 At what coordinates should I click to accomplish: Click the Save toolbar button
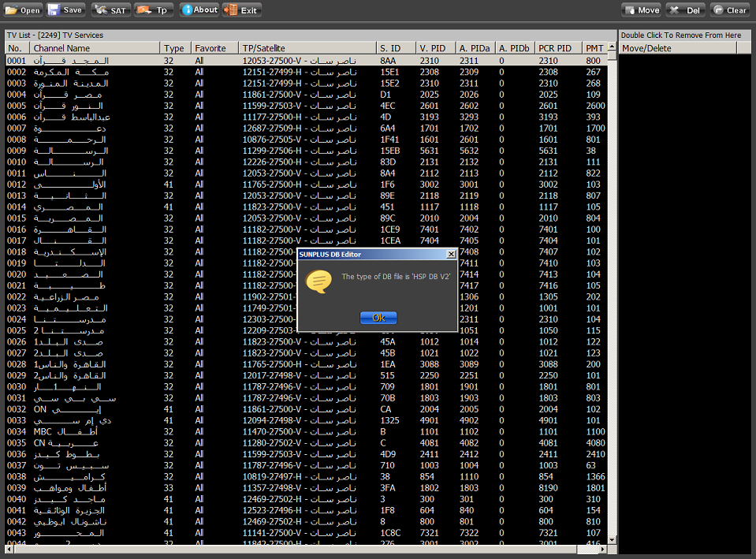(x=65, y=10)
